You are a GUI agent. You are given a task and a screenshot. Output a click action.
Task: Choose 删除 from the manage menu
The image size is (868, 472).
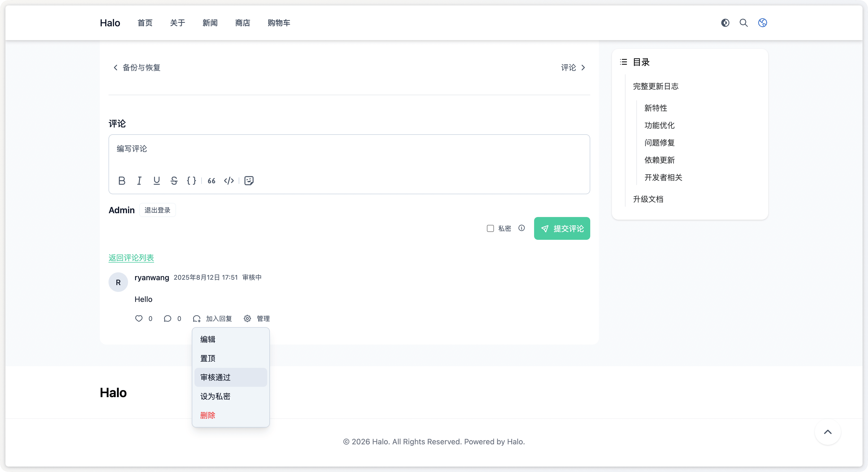(x=231, y=415)
